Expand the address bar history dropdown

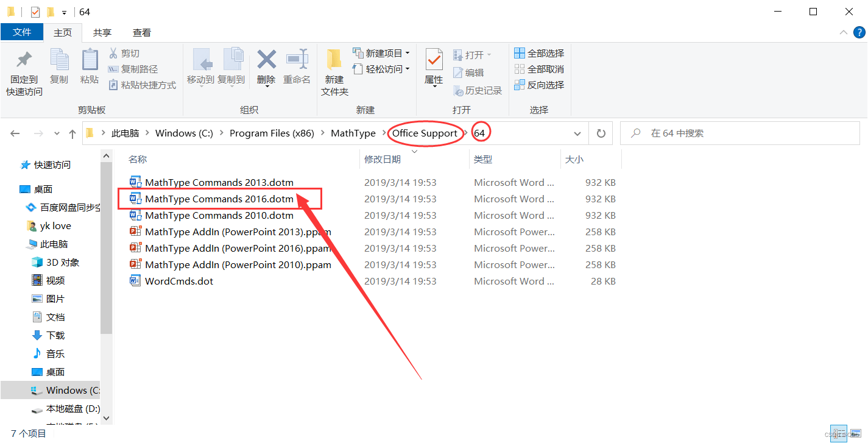577,133
